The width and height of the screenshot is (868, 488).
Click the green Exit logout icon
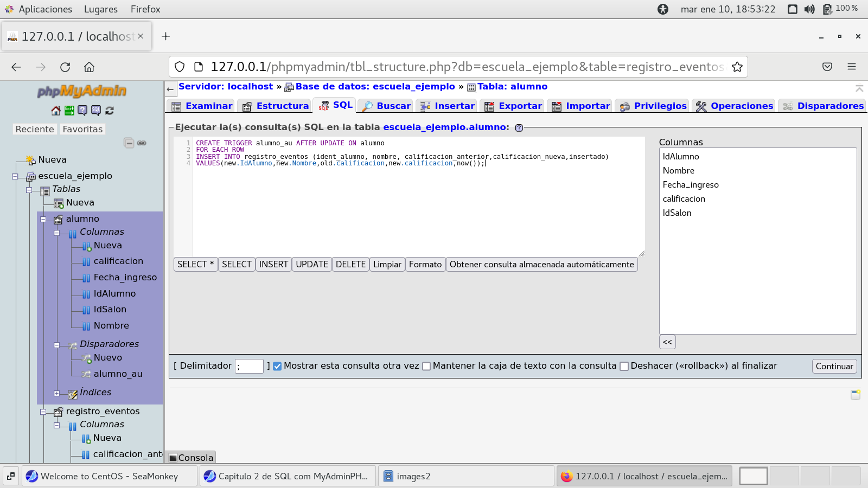tap(69, 111)
